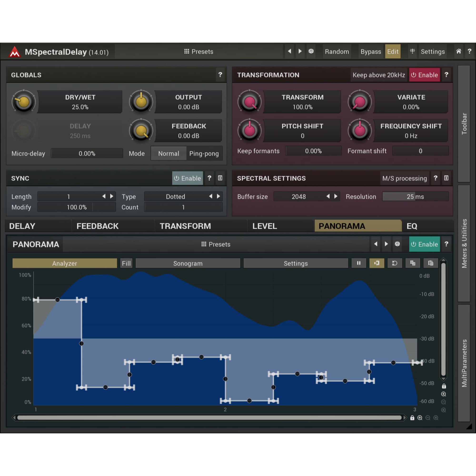Click the Keep formants 0.00% slider
Screen dimensions: 476x476
pos(313,151)
